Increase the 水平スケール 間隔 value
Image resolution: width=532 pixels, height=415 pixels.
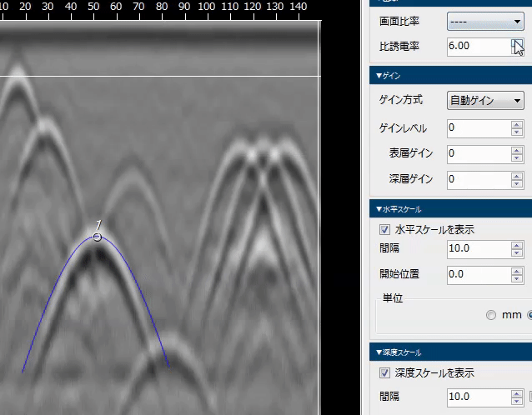[517, 245]
